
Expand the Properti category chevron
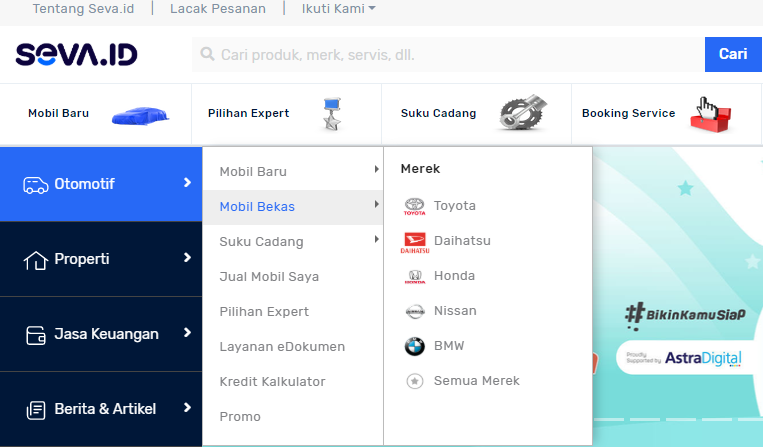[187, 257]
